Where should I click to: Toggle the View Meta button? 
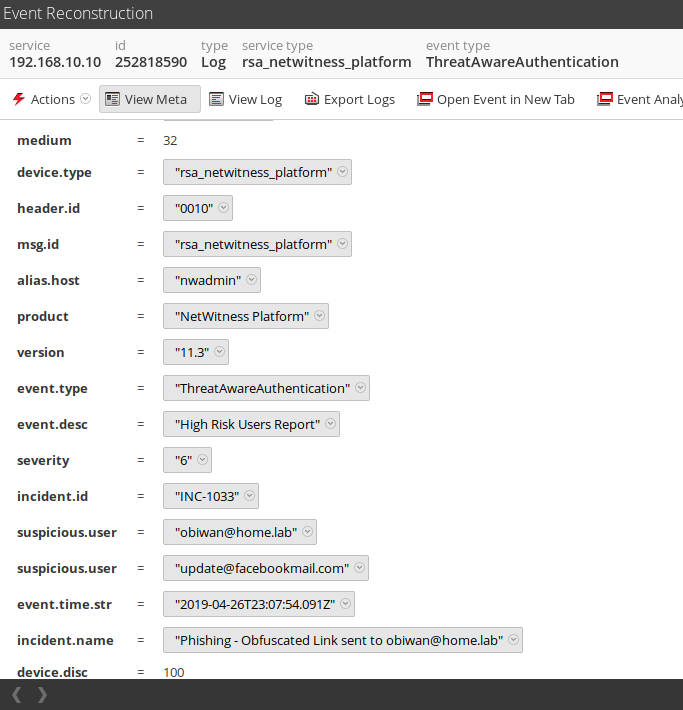[149, 99]
